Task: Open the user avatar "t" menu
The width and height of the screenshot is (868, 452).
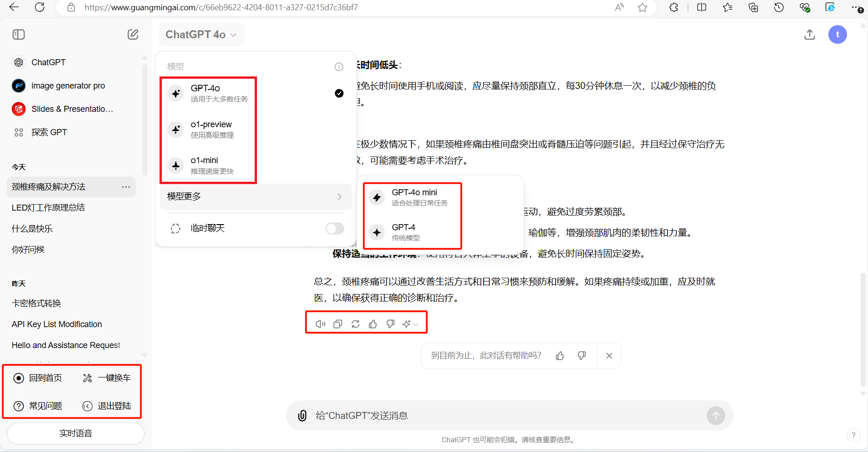Action: pos(838,34)
